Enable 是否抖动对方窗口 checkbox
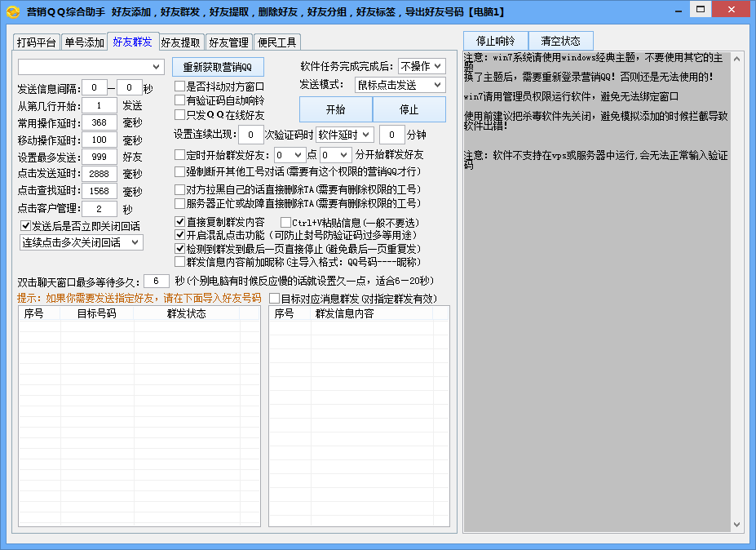Viewport: 756px width, 550px height. (180, 86)
